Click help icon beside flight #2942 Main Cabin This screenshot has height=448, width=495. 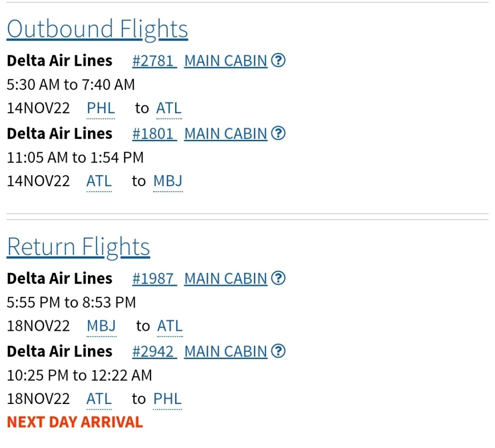coord(278,351)
